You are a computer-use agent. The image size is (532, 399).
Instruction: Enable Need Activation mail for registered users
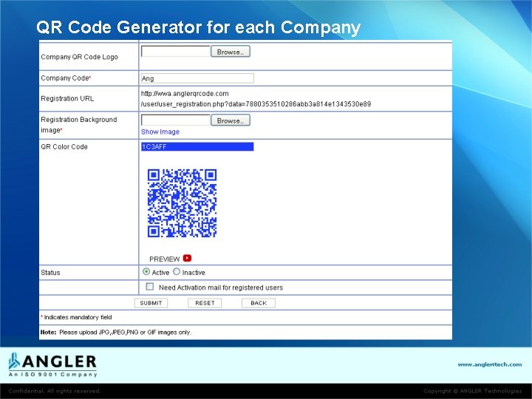[149, 287]
